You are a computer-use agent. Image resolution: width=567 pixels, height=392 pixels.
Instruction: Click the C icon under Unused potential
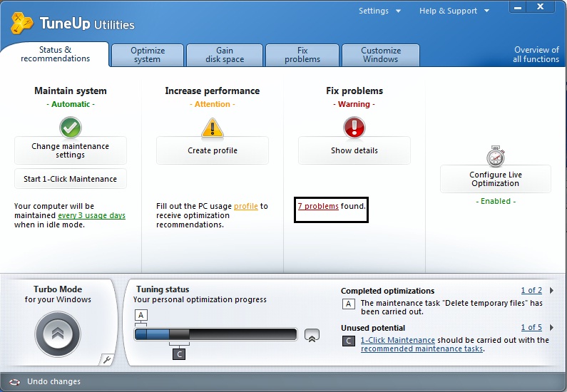348,341
